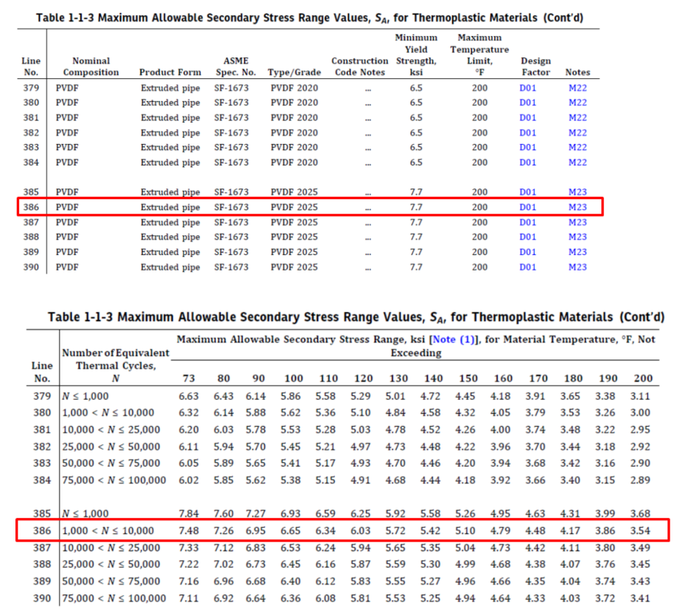
Task: Click the M23 link on line 390
Action: coord(578,267)
